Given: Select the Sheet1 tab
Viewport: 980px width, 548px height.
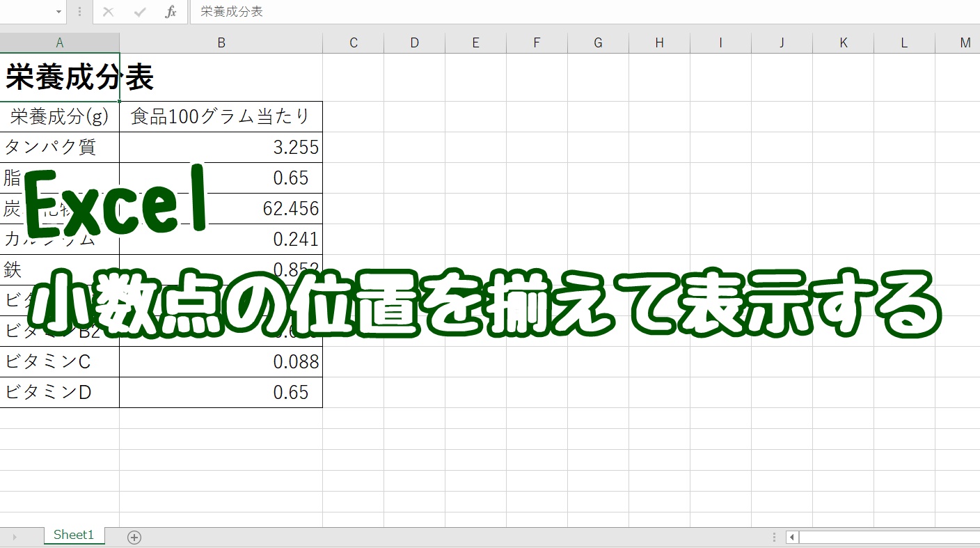Looking at the screenshot, I should tap(74, 535).
